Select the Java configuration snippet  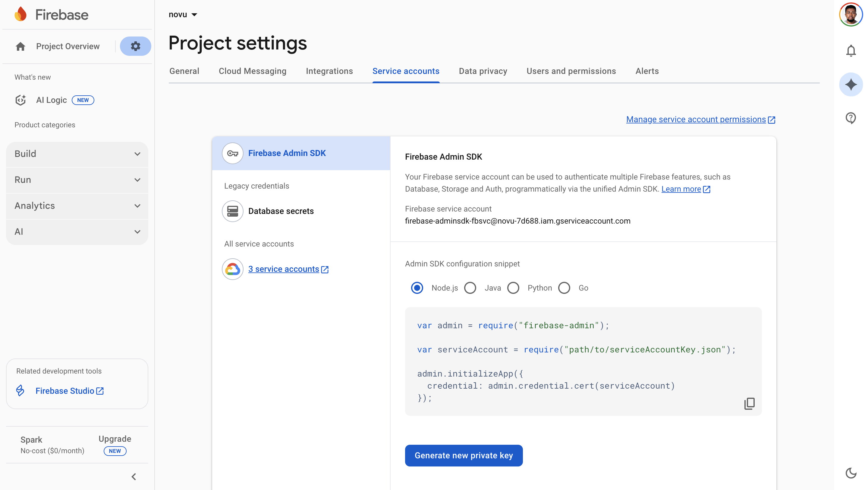[470, 288]
